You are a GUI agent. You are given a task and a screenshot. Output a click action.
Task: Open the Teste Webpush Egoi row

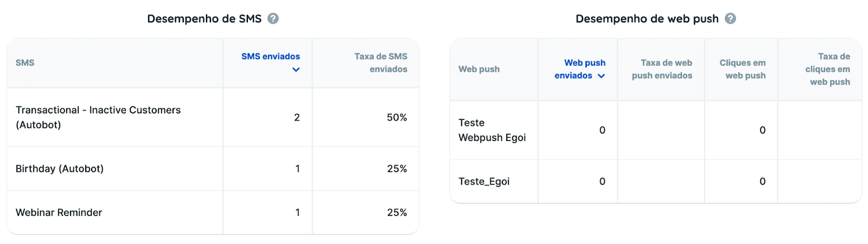(656, 130)
